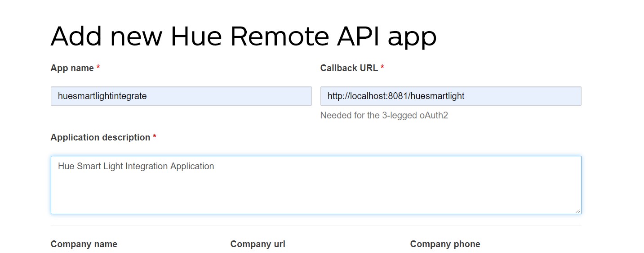Image resolution: width=644 pixels, height=253 pixels.
Task: Click the 'Company phone' label
Action: pyautogui.click(x=445, y=244)
